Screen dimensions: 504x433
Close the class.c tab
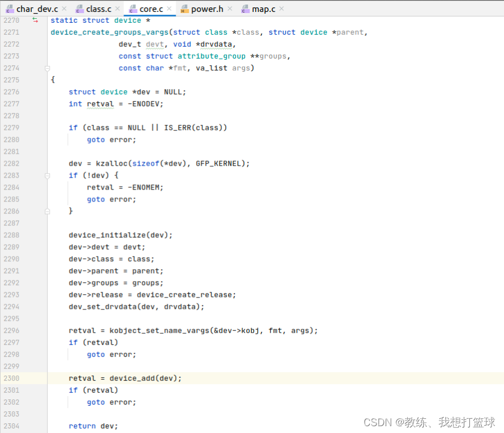click(x=118, y=9)
